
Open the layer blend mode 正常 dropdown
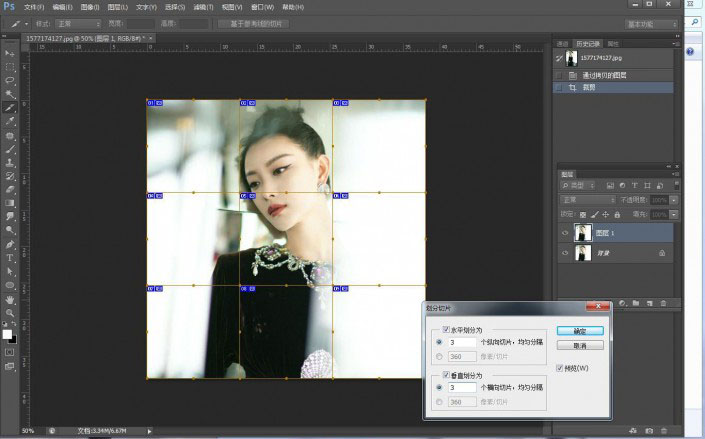(x=589, y=200)
